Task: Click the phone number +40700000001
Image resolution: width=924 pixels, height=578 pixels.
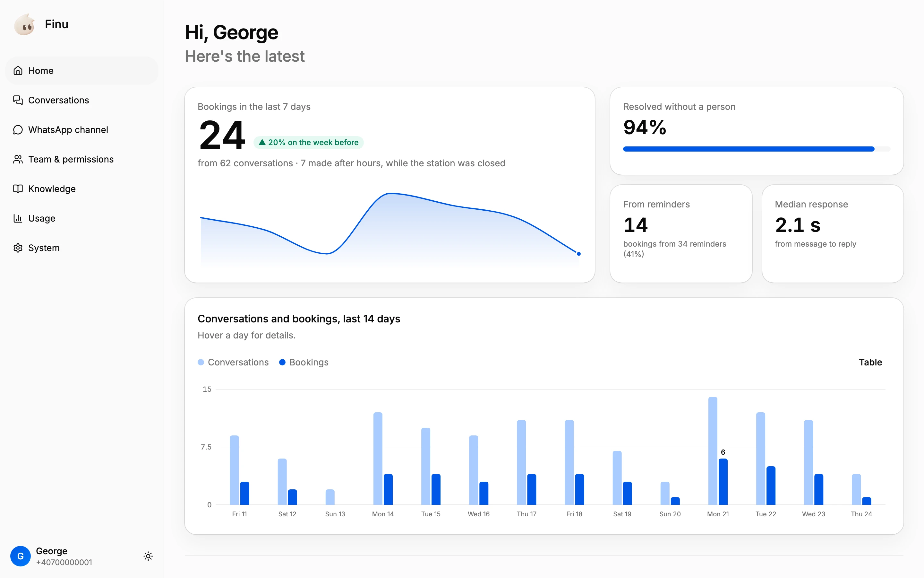Action: point(64,562)
